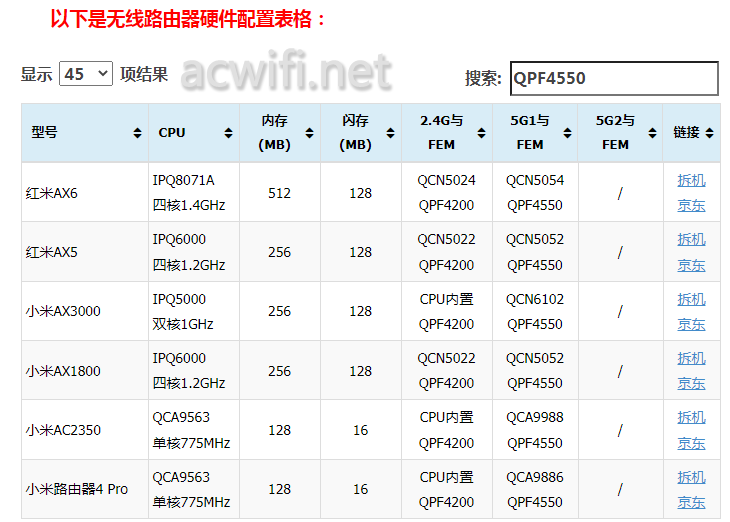Image resolution: width=730 pixels, height=522 pixels.
Task: Open 京东 link for 红米AX6
Action: (691, 205)
